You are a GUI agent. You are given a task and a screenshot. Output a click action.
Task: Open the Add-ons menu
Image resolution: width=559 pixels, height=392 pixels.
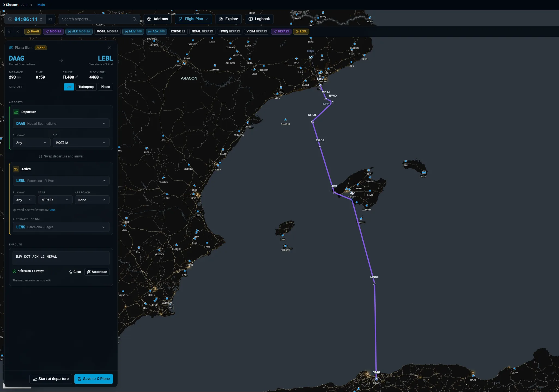click(x=158, y=19)
